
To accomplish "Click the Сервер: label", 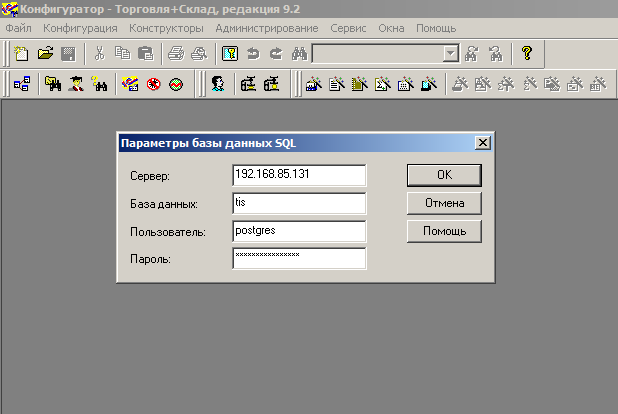I will (150, 176).
